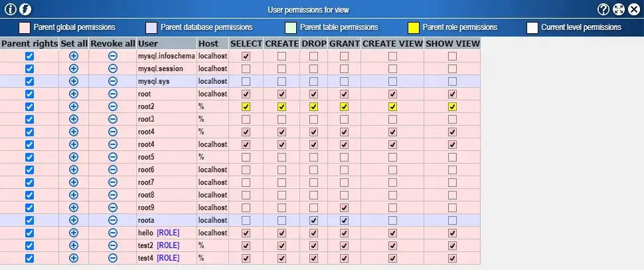Open the [ROLE] link next to hello
644x270 pixels.
pos(168,233)
